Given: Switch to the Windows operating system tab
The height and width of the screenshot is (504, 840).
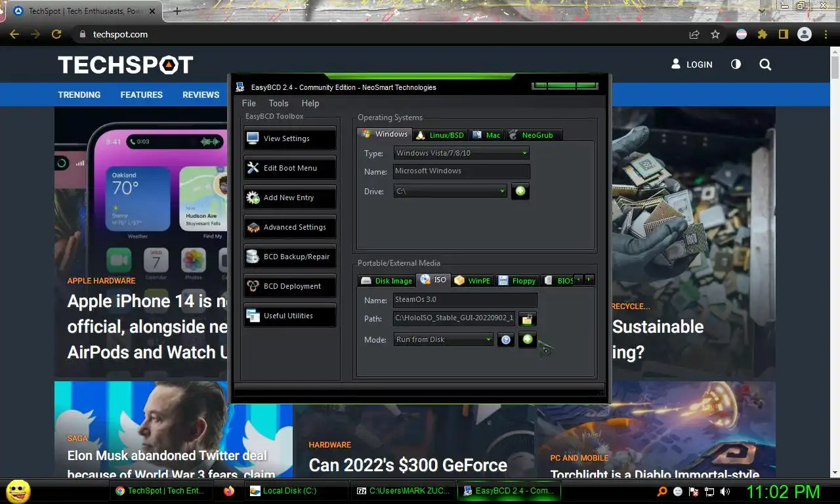Looking at the screenshot, I should [385, 134].
